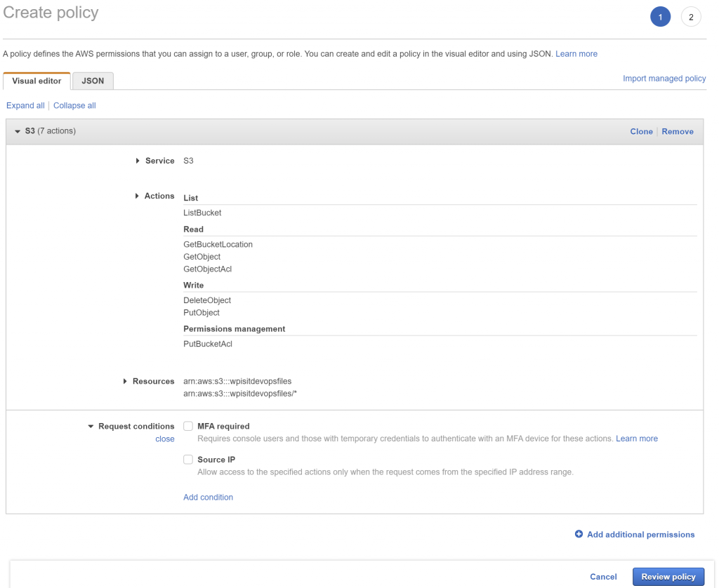Enable the Source IP checkbox
This screenshot has height=588, width=719.
click(188, 460)
